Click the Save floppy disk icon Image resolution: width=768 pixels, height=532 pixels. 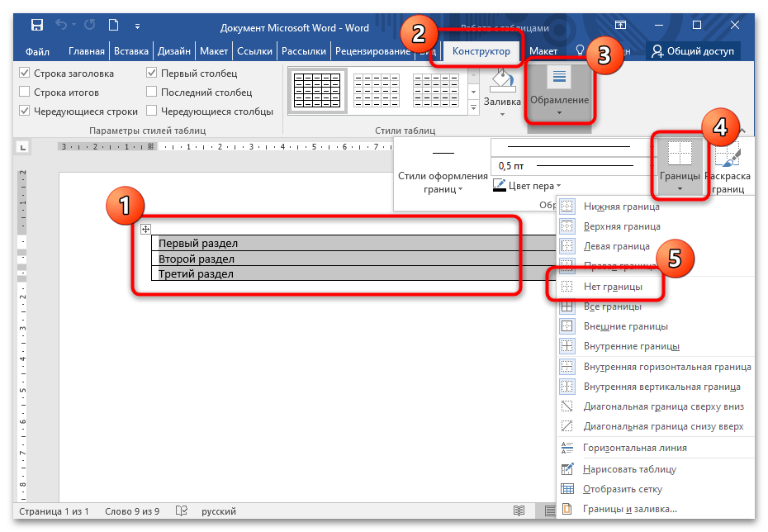[36, 25]
